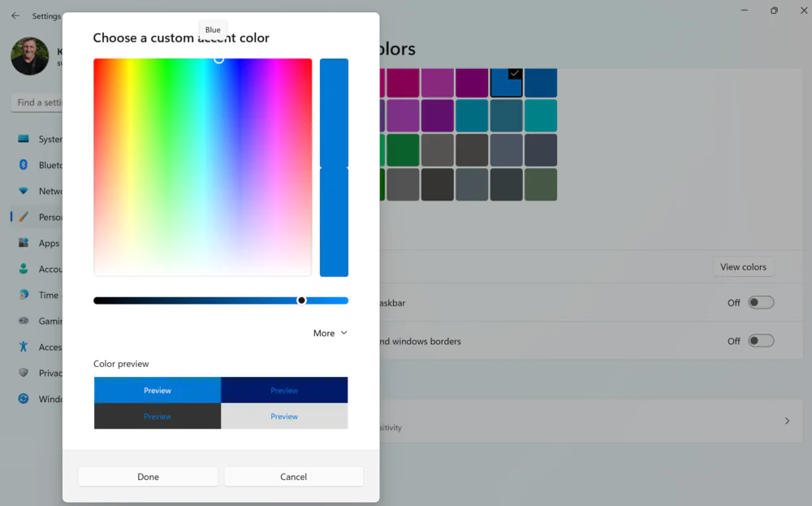The width and height of the screenshot is (812, 506).
Task: Pick the checked blue accent swatch
Action: point(507,83)
